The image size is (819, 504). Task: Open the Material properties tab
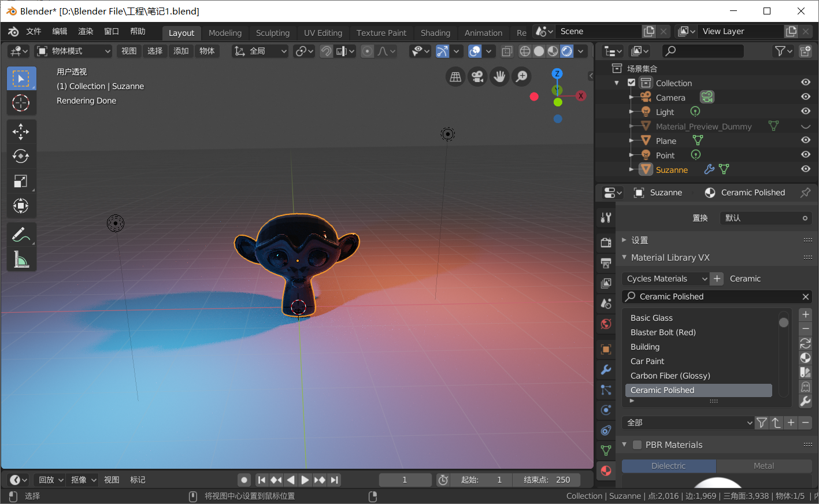(606, 470)
